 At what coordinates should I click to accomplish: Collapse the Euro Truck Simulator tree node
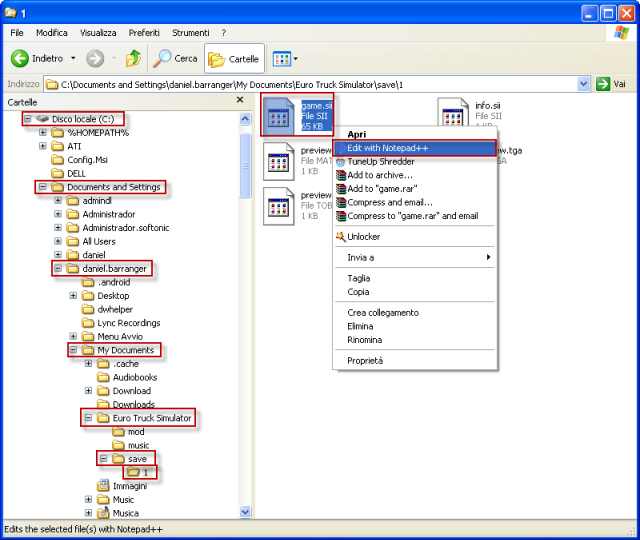click(x=88, y=418)
